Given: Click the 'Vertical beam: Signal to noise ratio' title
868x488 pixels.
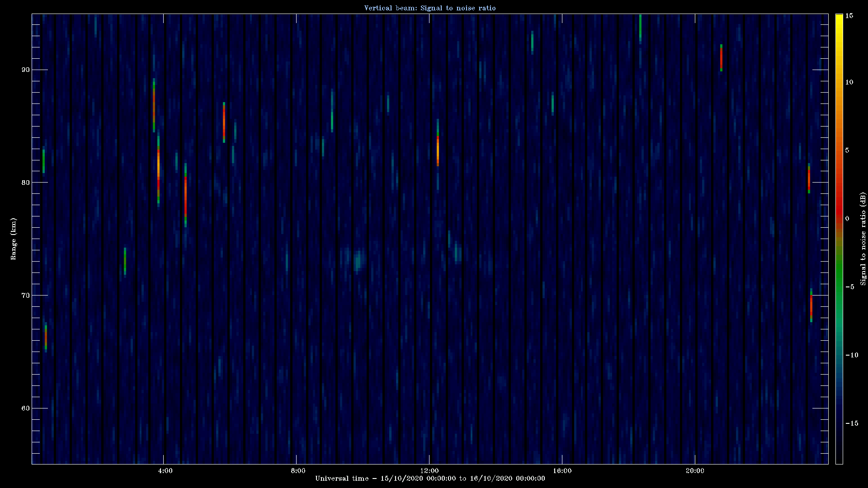Looking at the screenshot, I should 430,8.
